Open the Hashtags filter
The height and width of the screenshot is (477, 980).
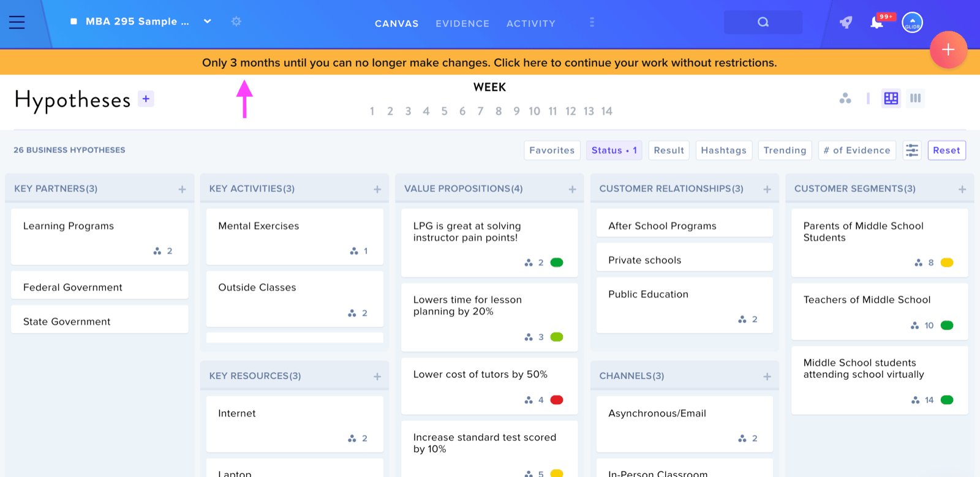(x=723, y=150)
